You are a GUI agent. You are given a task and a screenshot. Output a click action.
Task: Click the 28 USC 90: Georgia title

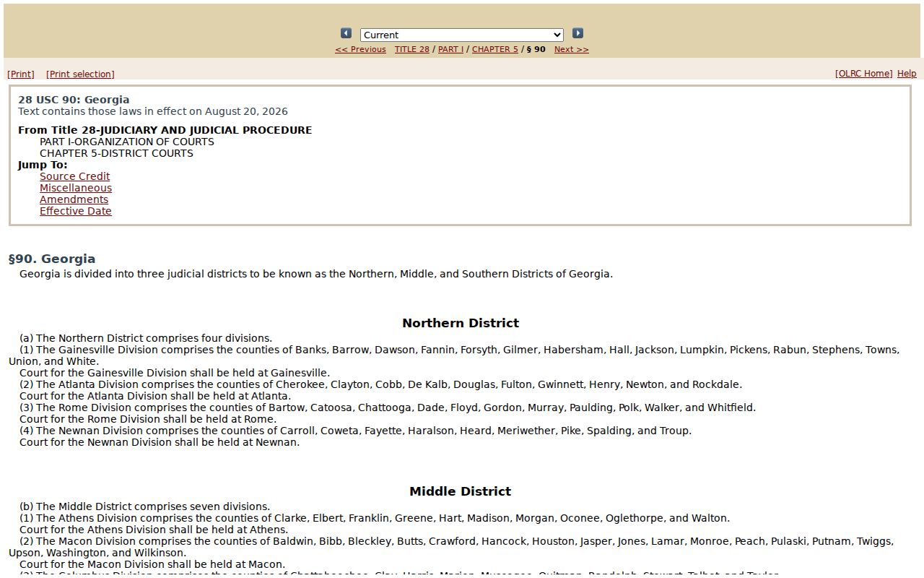tap(74, 100)
